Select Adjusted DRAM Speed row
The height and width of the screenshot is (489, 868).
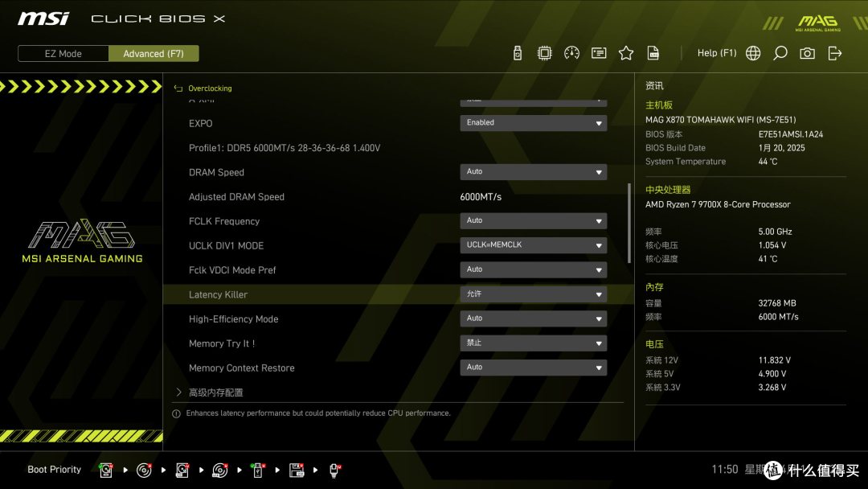point(399,196)
